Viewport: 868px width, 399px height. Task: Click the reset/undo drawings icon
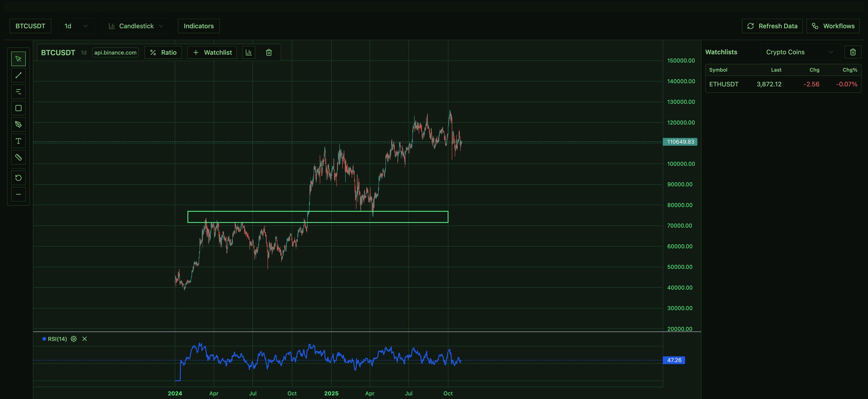tap(18, 178)
